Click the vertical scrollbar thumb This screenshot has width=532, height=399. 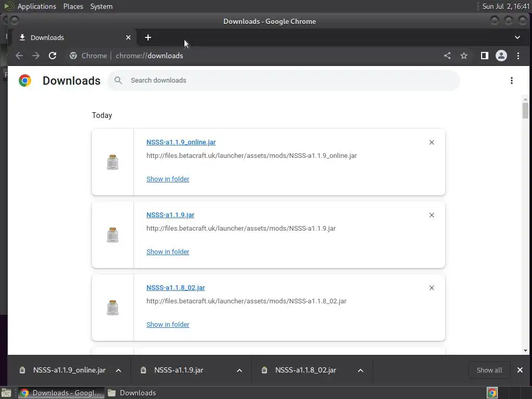pyautogui.click(x=525, y=111)
